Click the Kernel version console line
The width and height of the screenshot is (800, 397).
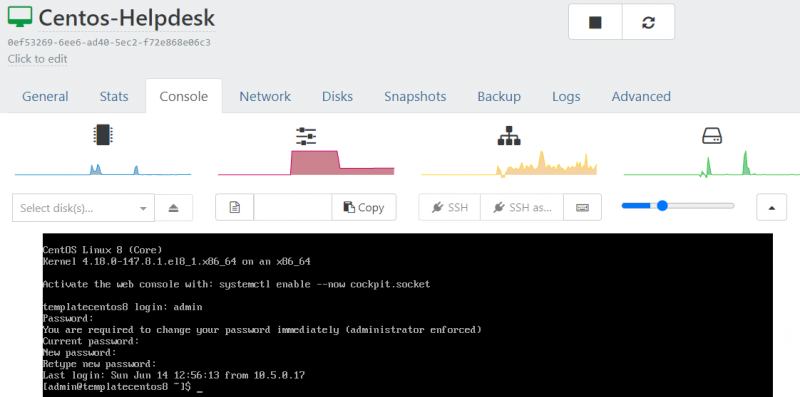tap(177, 262)
